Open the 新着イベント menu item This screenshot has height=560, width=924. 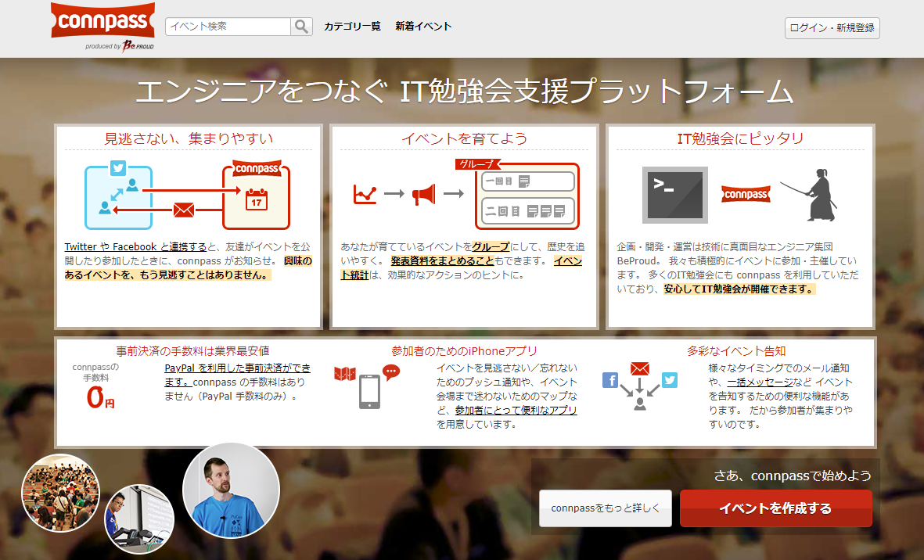coord(423,27)
